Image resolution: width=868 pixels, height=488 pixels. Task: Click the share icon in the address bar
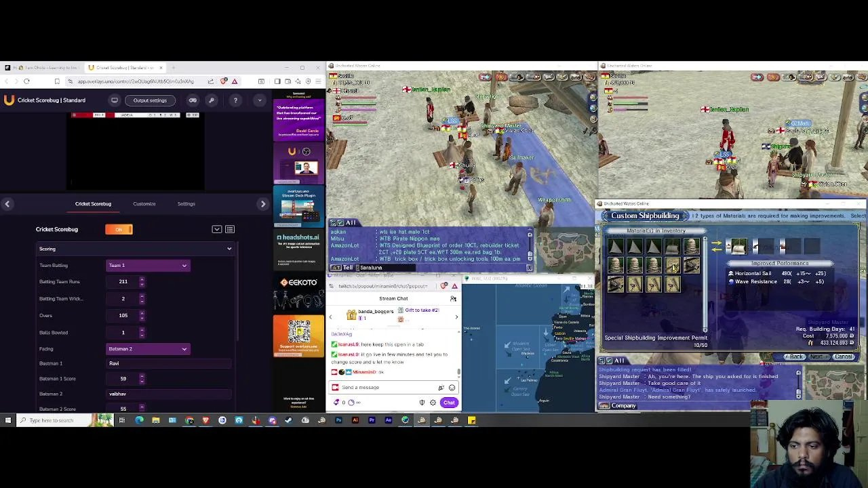(x=211, y=81)
